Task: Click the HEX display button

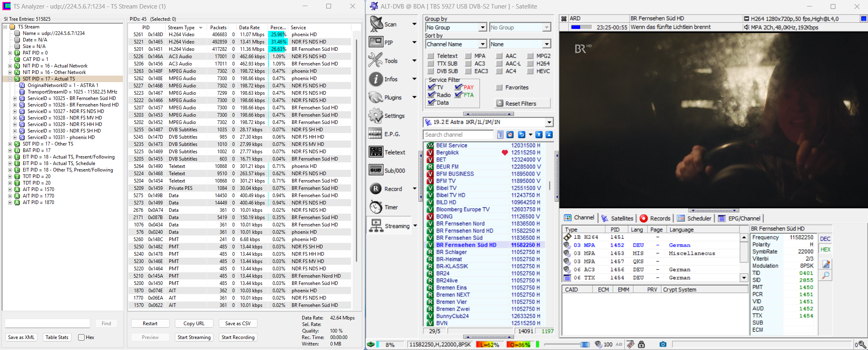Action: (825, 250)
